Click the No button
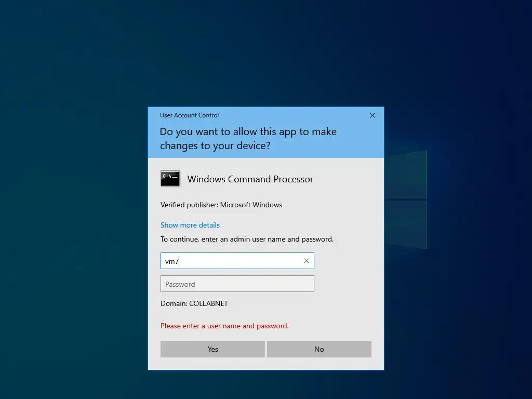This screenshot has height=399, width=532. click(x=319, y=349)
